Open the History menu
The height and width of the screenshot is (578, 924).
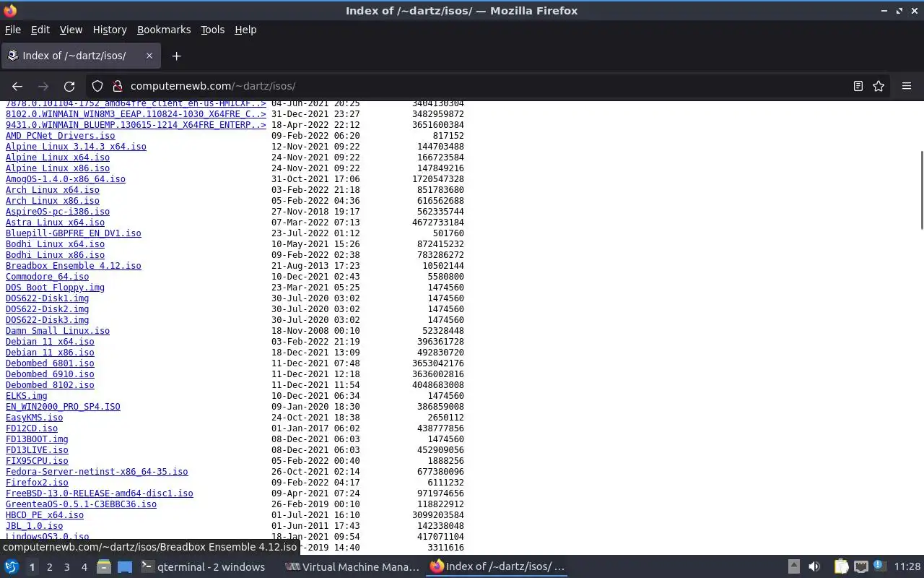click(x=110, y=30)
